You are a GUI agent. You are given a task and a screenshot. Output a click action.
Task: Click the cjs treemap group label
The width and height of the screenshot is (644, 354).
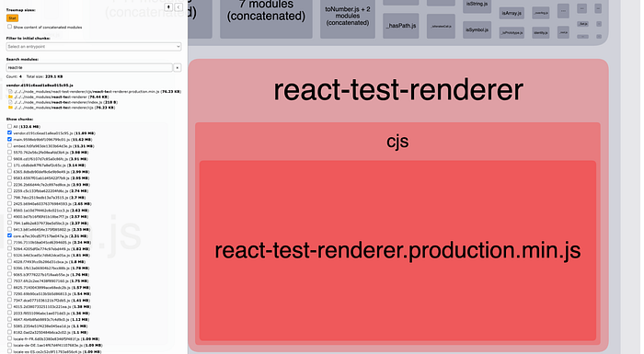pyautogui.click(x=397, y=142)
